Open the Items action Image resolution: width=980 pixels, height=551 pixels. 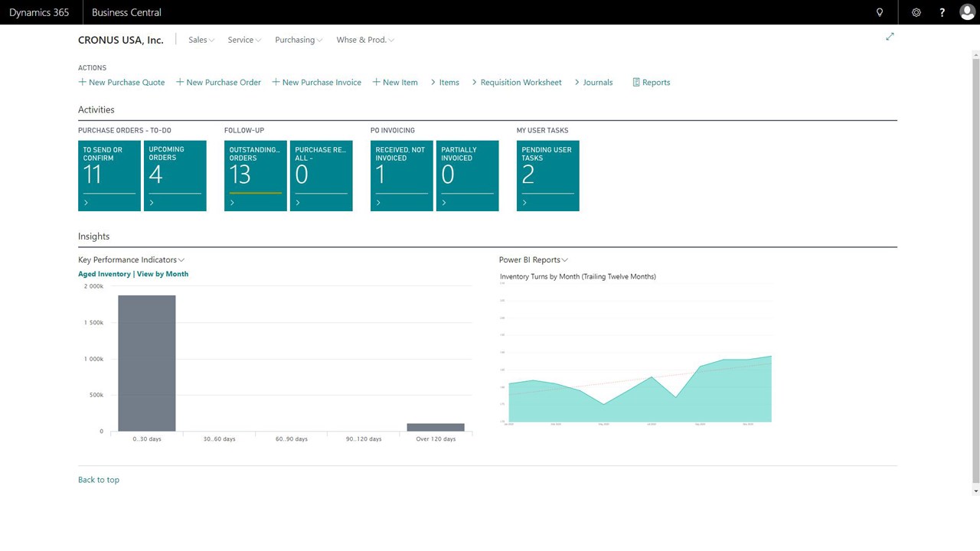pos(445,82)
